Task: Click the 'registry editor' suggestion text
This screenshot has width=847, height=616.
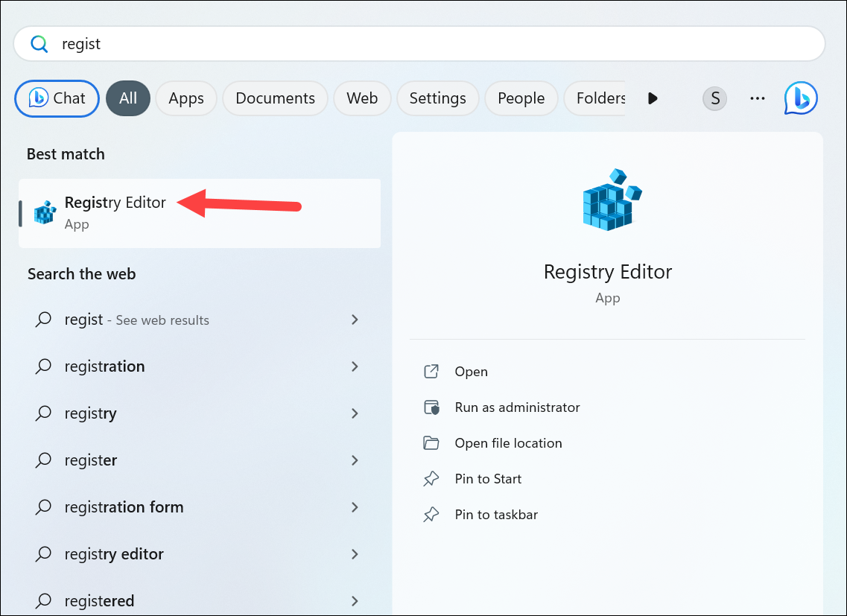Action: [113, 554]
